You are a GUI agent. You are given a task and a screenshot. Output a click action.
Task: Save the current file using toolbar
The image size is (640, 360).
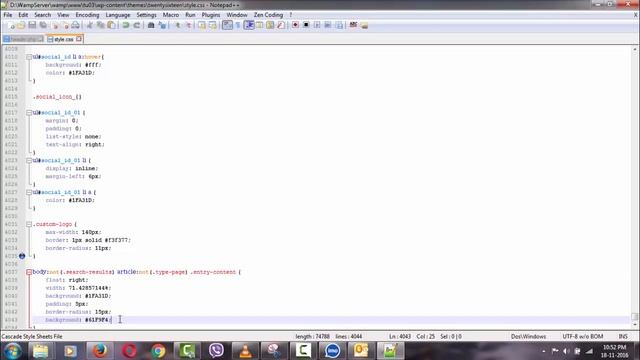pyautogui.click(x=32, y=25)
